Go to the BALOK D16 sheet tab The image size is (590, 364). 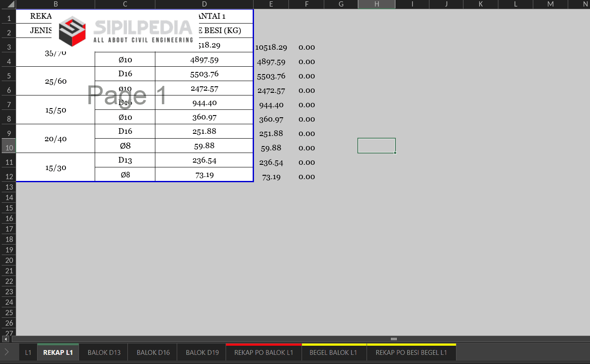pos(153,352)
